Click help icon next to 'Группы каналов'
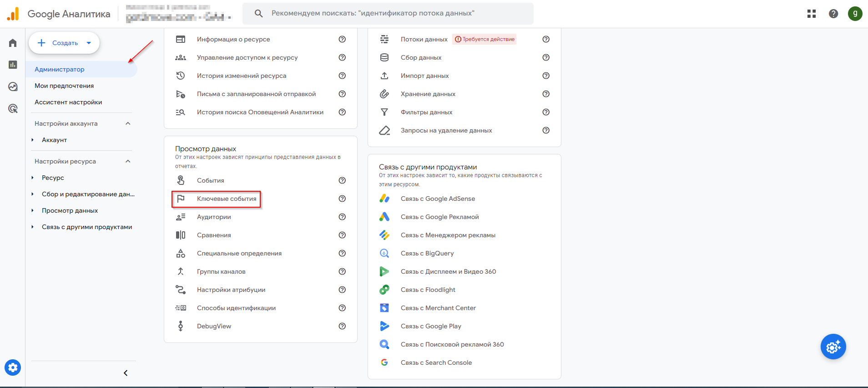This screenshot has width=868, height=388. tap(342, 271)
